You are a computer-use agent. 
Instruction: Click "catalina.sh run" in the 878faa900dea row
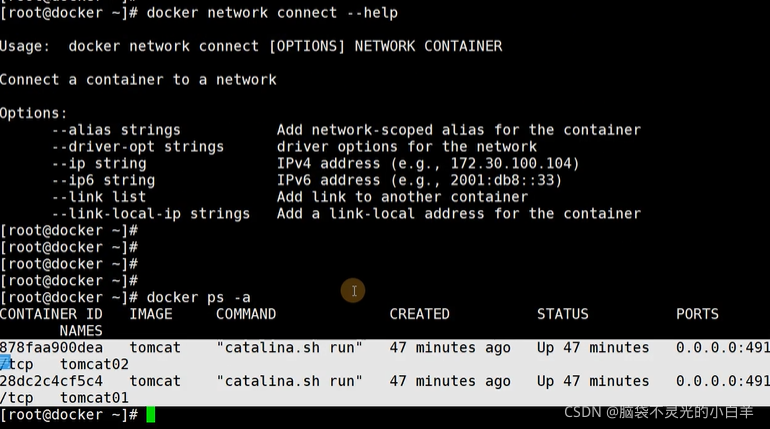coord(289,348)
